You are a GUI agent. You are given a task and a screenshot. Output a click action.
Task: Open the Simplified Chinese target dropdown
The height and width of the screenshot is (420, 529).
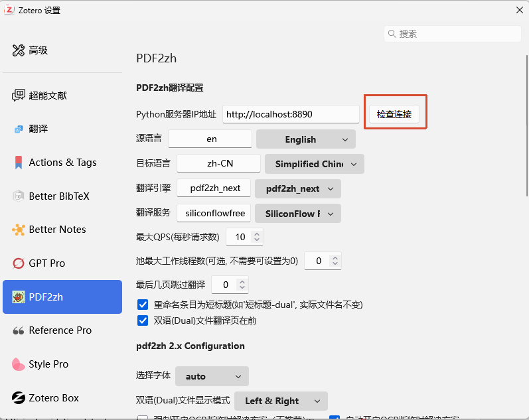click(315, 164)
